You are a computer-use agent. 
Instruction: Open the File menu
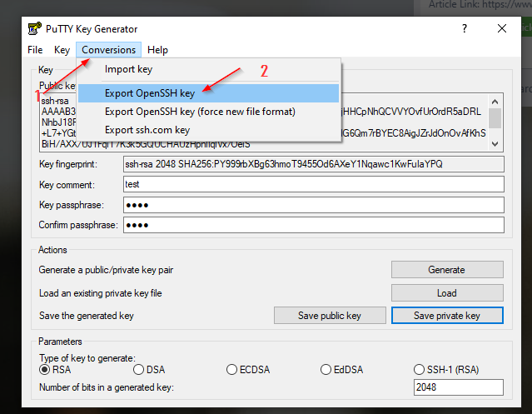click(35, 50)
